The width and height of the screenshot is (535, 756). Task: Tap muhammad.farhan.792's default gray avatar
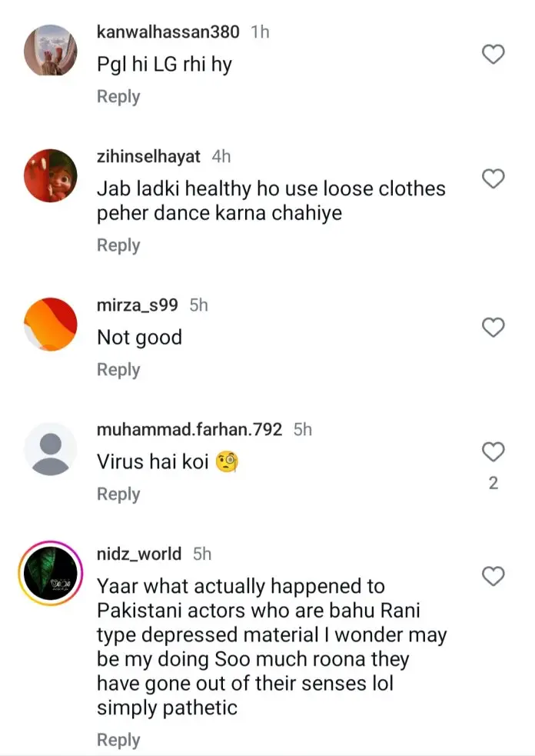[51, 448]
